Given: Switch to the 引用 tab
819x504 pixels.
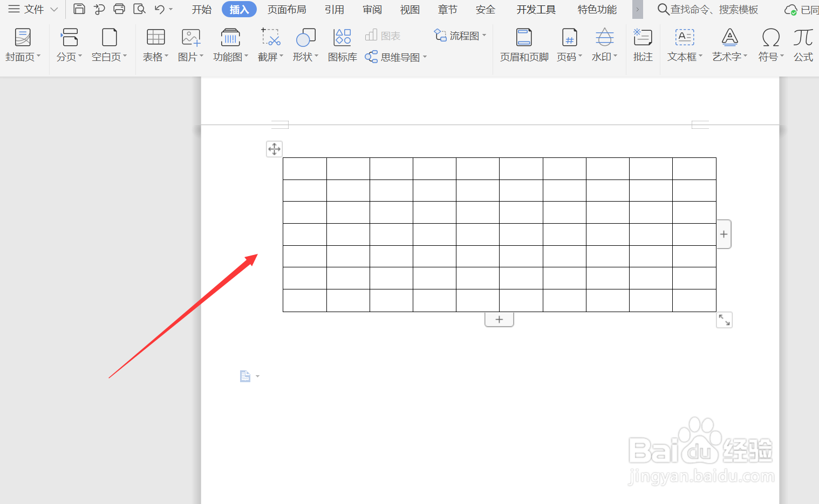Looking at the screenshot, I should click(x=335, y=10).
